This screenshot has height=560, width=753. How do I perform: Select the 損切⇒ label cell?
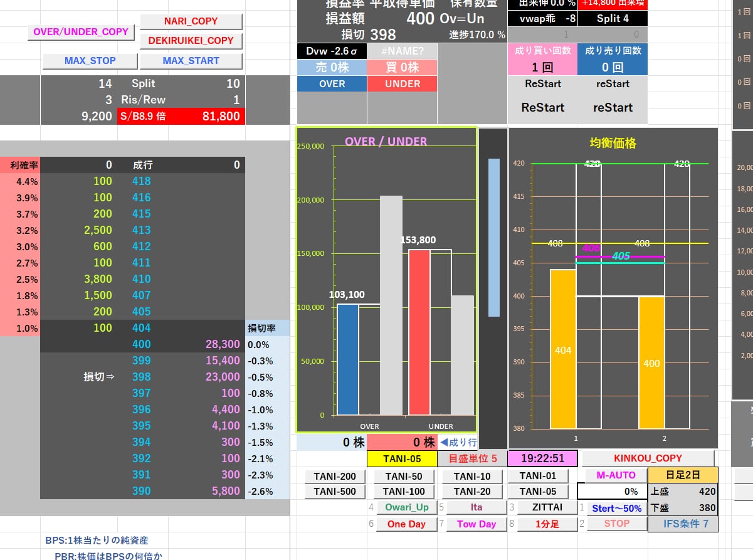(x=78, y=377)
